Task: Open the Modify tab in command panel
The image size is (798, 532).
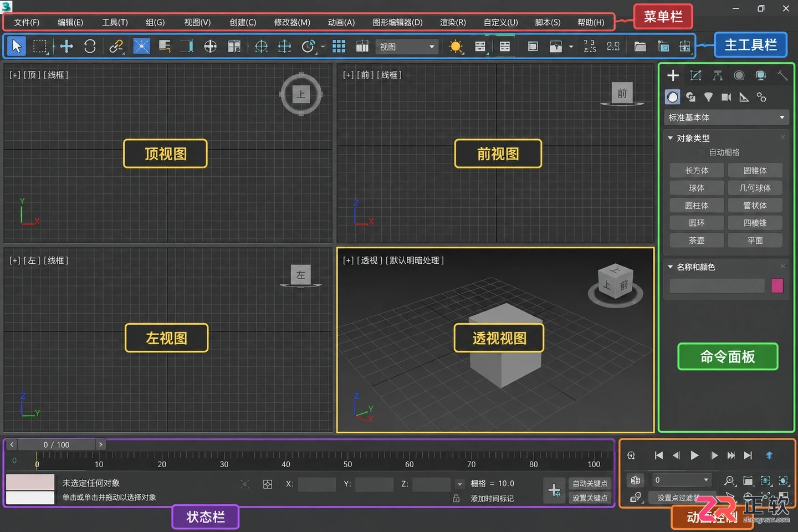Action: (x=695, y=75)
